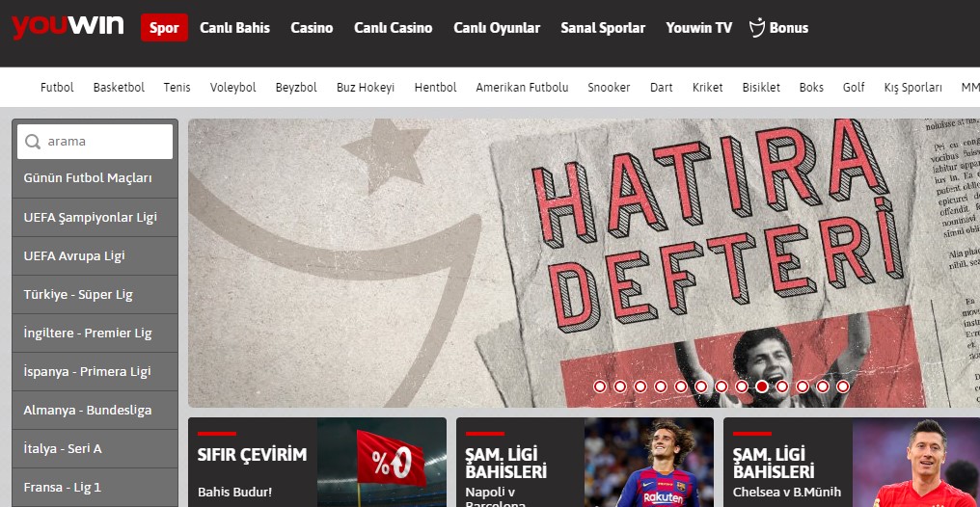The image size is (980, 507).
Task: Click the Bahis Budur! text
Action: tap(235, 492)
